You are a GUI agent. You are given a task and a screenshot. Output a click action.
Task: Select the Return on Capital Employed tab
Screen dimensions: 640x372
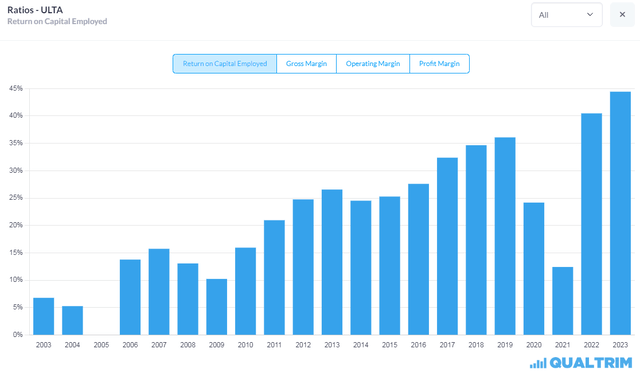click(224, 64)
